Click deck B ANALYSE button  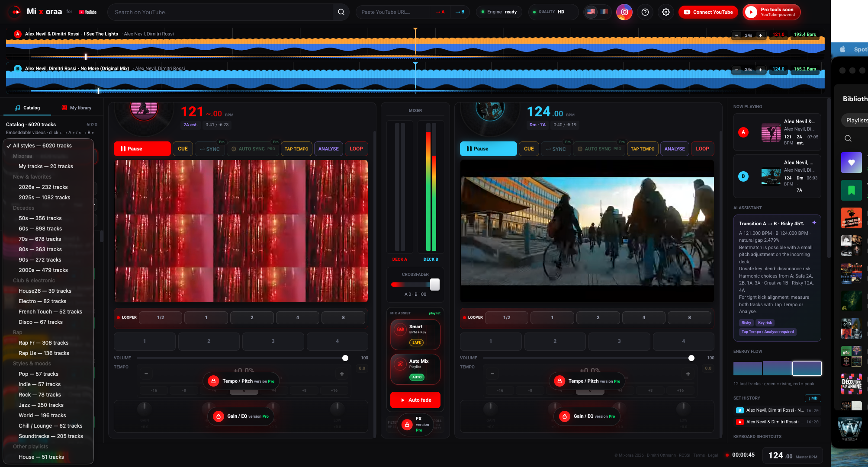pos(675,149)
